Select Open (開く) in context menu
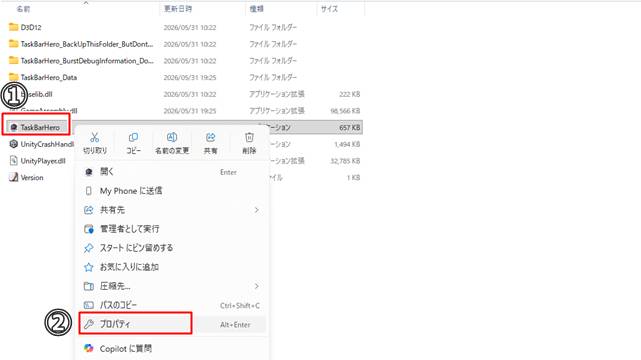The image size is (641, 360). (172, 172)
